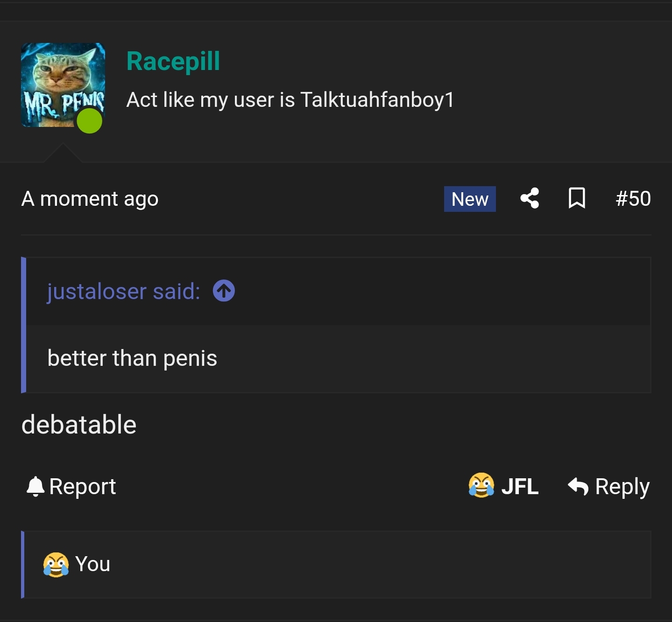Toggle the JFL reaction label
672x622 pixels.
pyautogui.click(x=520, y=486)
